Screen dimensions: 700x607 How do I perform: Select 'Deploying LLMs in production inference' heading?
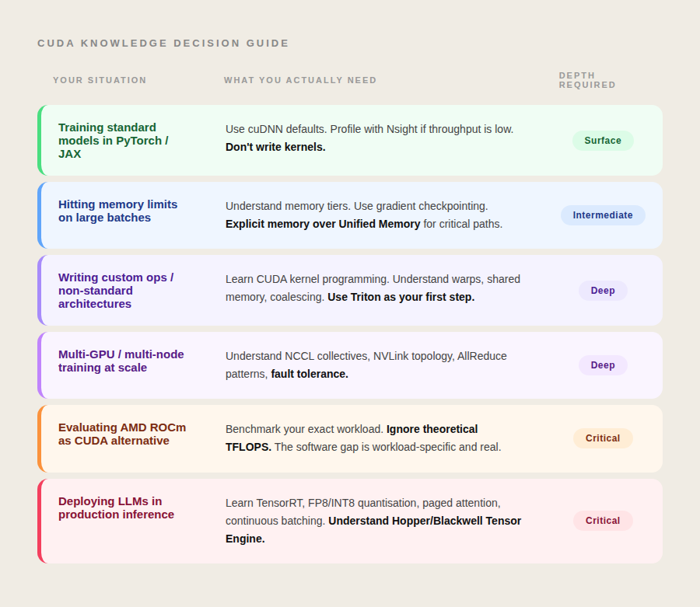tap(116, 508)
